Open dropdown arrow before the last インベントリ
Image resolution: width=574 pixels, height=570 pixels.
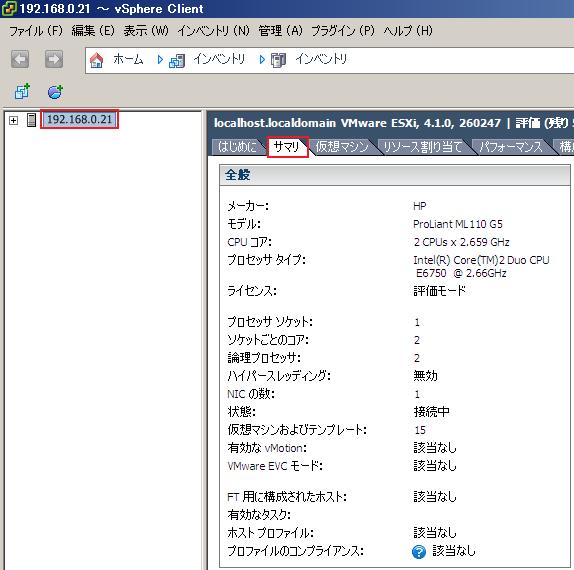pos(262,60)
